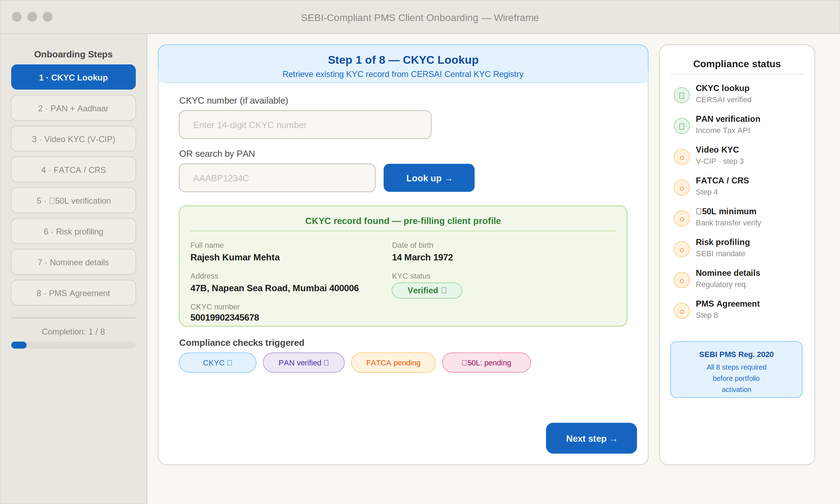
Task: Click the Compliance checks triggered label
Action: (242, 343)
